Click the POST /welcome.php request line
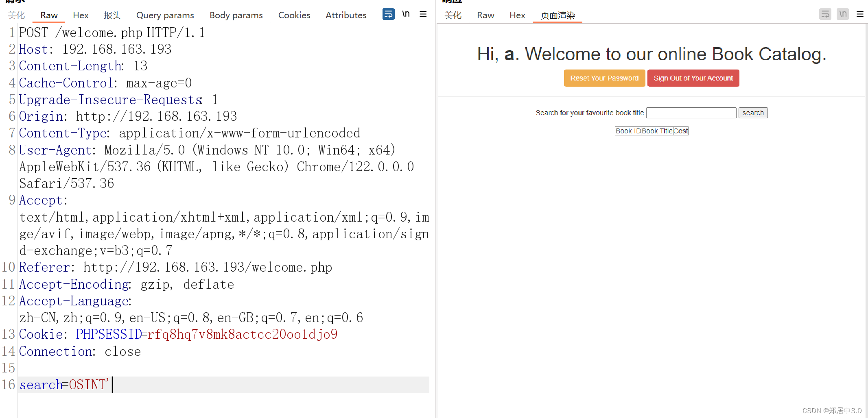Viewport: 868px width, 418px height. point(112,33)
